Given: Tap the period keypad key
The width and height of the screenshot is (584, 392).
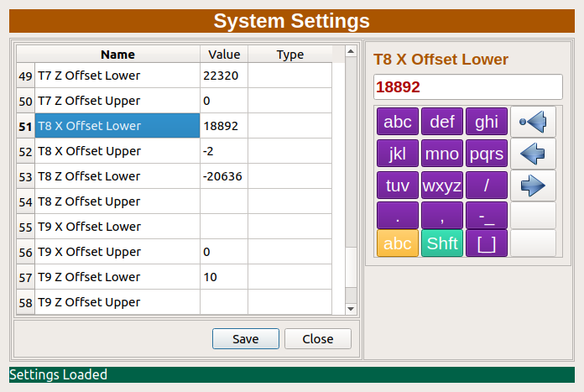Looking at the screenshot, I should (x=398, y=216).
